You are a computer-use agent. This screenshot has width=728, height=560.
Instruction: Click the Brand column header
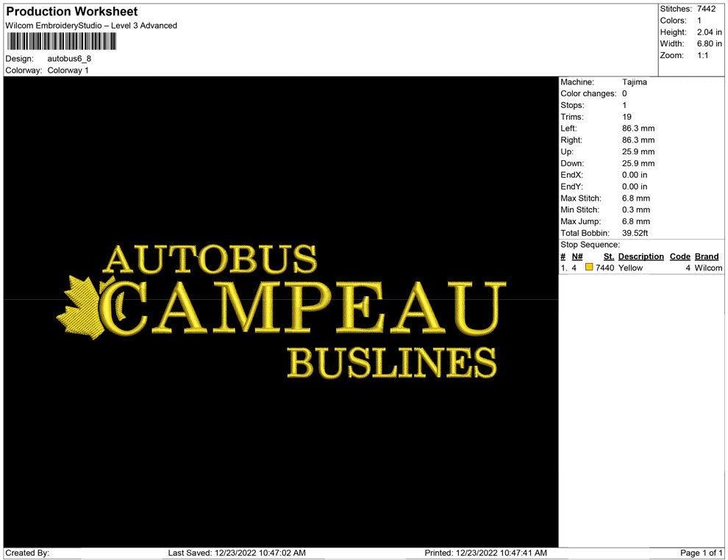[706, 256]
